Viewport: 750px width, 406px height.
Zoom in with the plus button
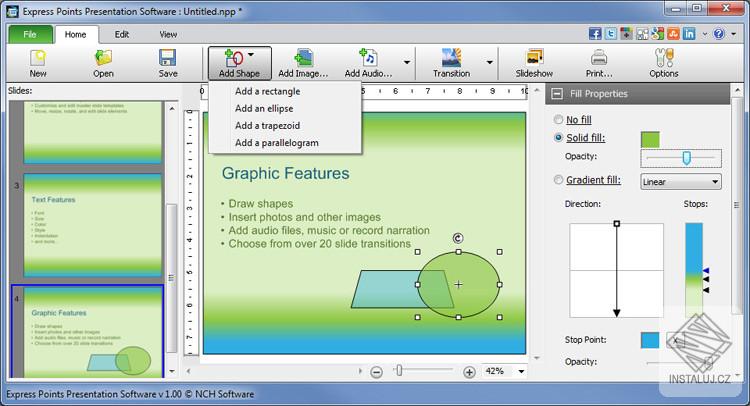point(469,372)
